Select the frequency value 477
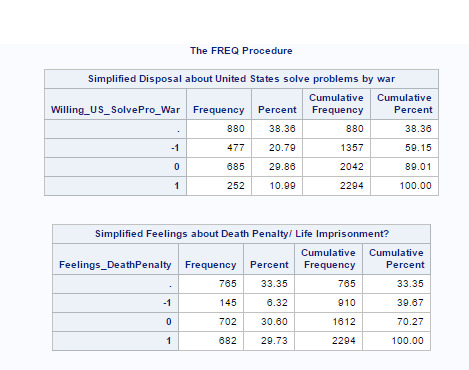This screenshot has height=370, width=469. click(219, 148)
